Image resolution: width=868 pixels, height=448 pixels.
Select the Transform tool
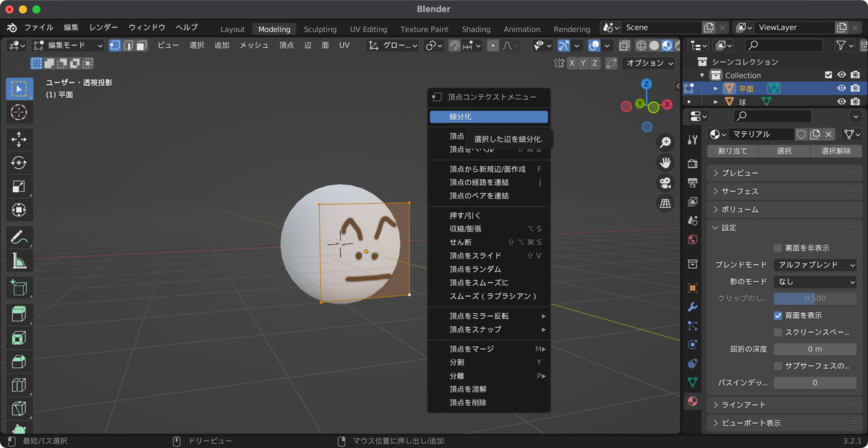20,210
